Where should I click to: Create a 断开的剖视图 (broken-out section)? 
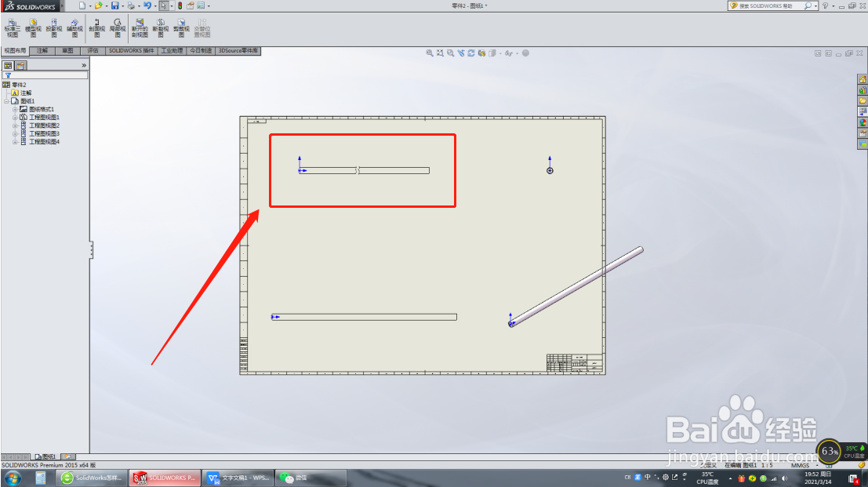coord(140,27)
